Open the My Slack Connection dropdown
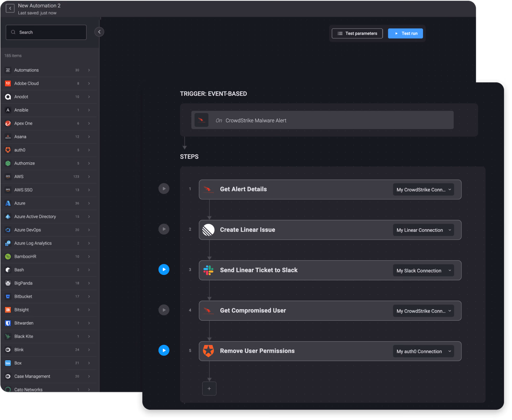 423,270
